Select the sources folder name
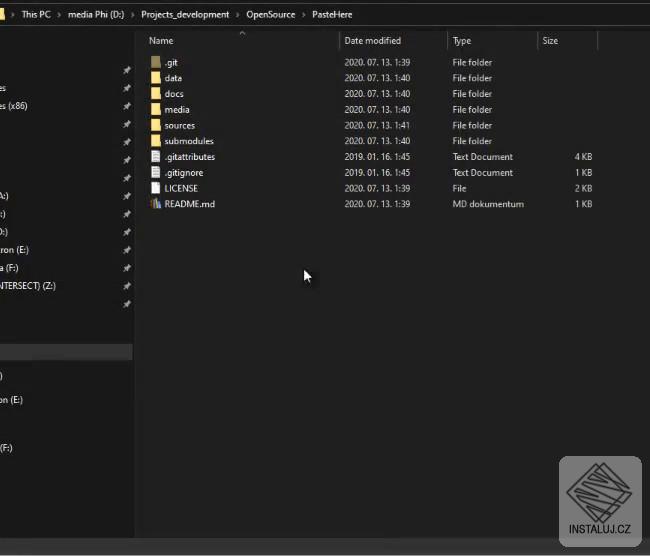This screenshot has height=556, width=650. click(x=179, y=125)
